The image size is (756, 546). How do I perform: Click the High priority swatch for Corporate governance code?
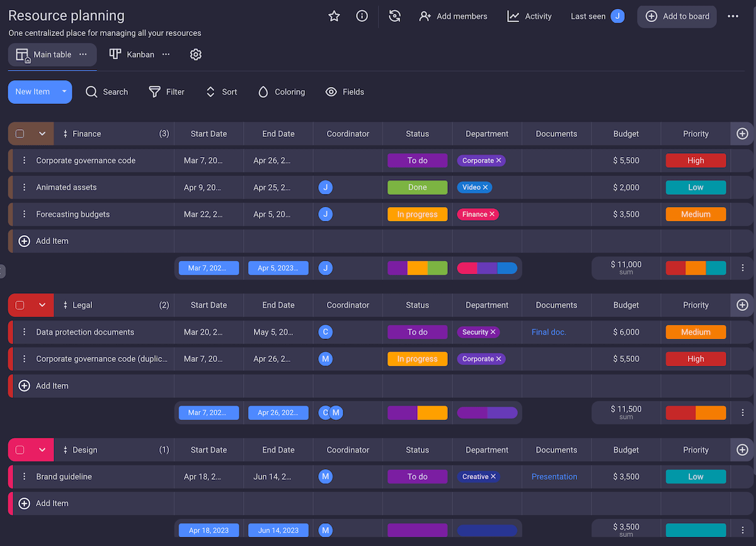[x=696, y=161]
